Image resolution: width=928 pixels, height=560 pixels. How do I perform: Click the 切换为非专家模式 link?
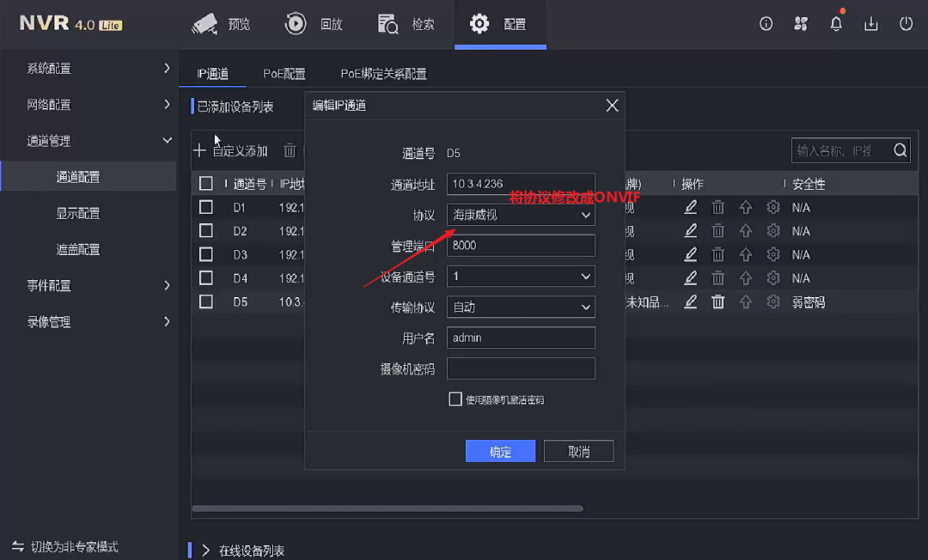coord(67,546)
